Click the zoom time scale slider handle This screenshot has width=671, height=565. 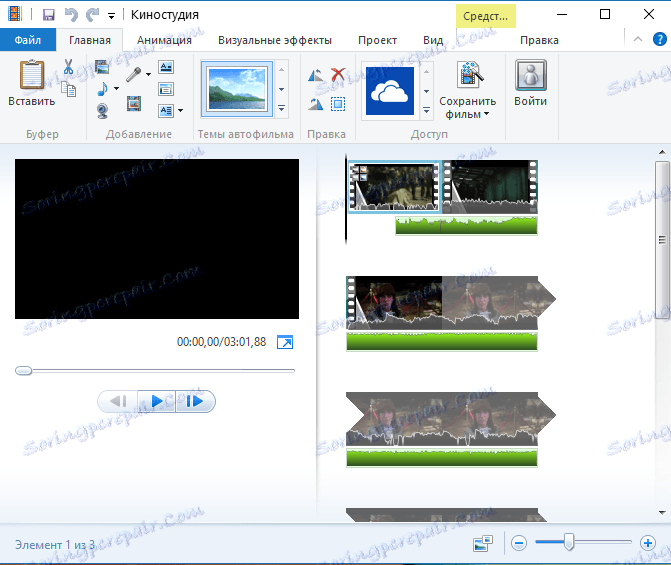pos(569,542)
